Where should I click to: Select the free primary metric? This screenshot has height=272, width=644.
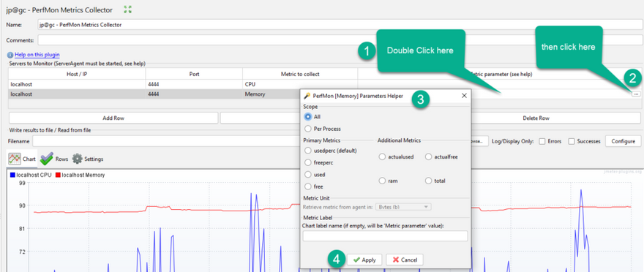pos(307,186)
